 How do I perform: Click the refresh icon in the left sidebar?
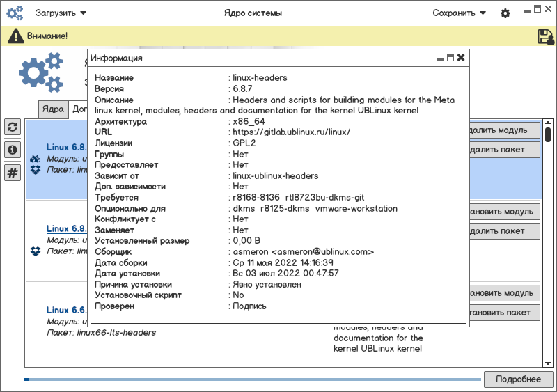[x=13, y=127]
